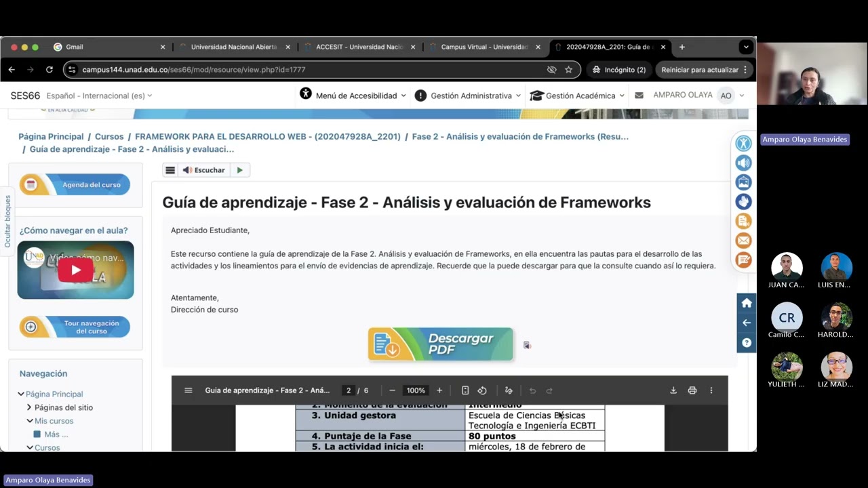Toggle the Ocultar bloques side tab
Image resolution: width=868 pixels, height=488 pixels.
pos(7,221)
